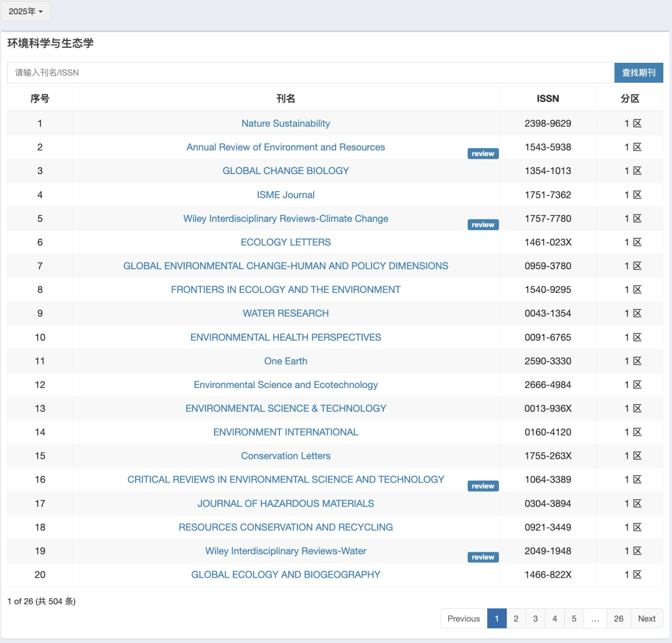Select ISSN 2666-4984 cell
Image resolution: width=672 pixels, height=643 pixels.
(548, 385)
